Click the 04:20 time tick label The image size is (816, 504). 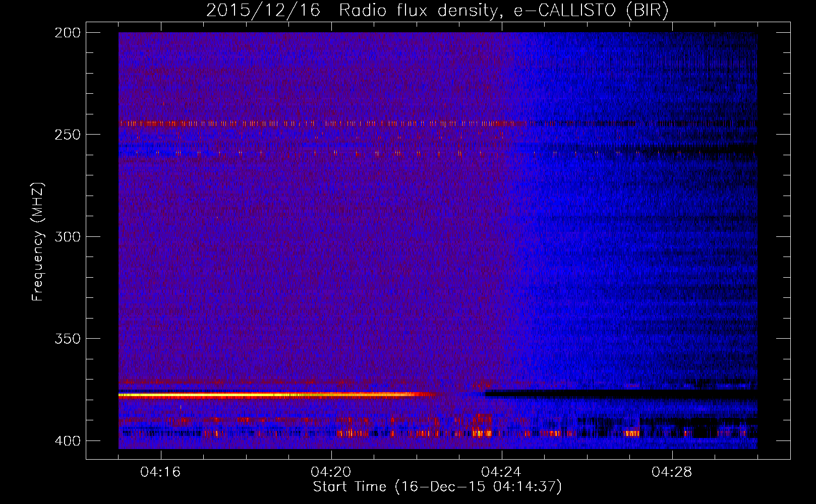point(331,472)
